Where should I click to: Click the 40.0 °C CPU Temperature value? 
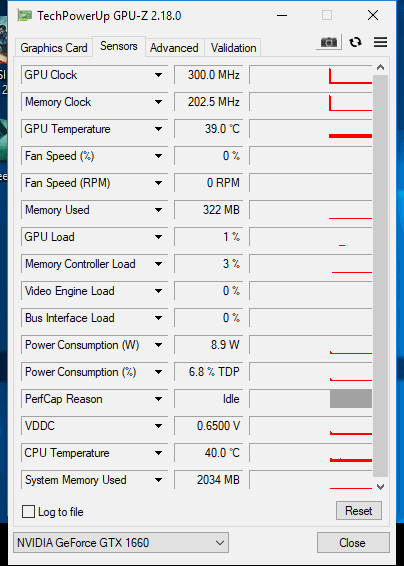point(208,453)
